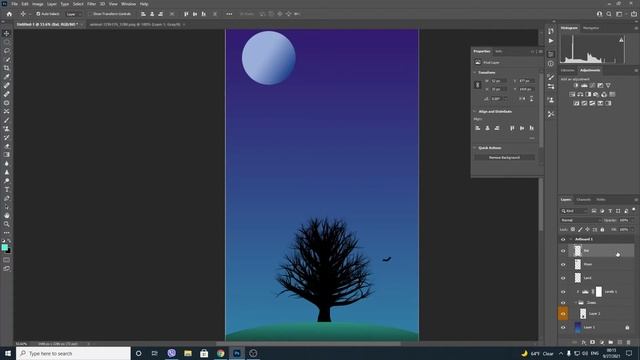Click the foreground color swatch
Screen dimensions: 640x360
(x=4, y=247)
